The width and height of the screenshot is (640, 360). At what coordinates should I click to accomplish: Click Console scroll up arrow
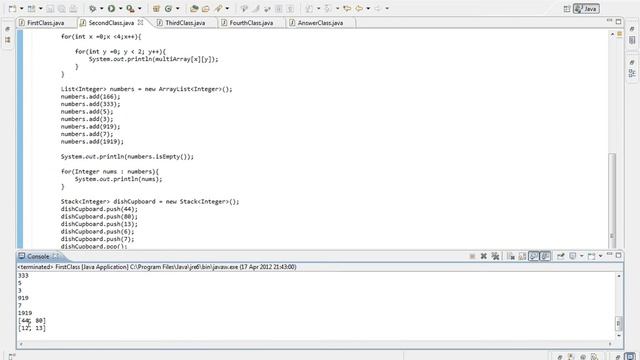point(619,276)
